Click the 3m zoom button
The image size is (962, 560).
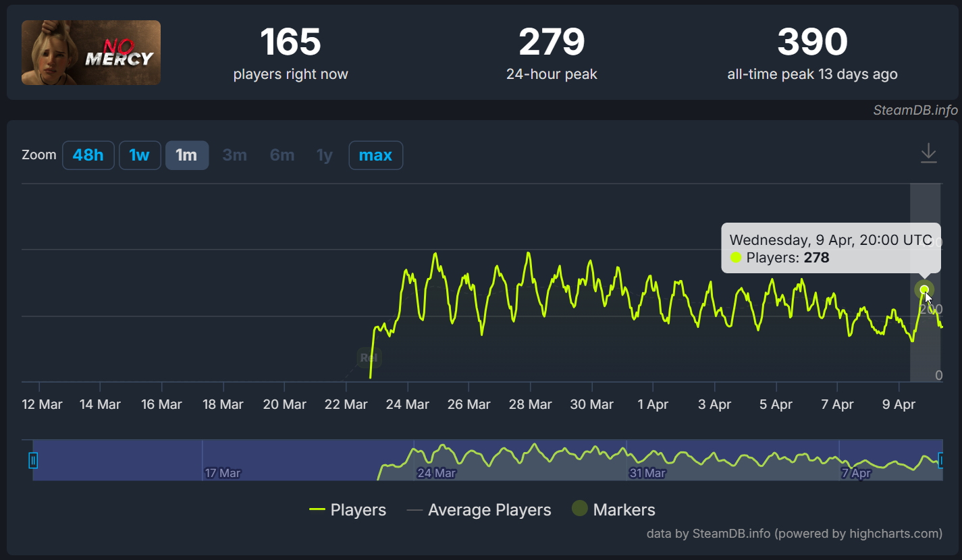tap(234, 155)
